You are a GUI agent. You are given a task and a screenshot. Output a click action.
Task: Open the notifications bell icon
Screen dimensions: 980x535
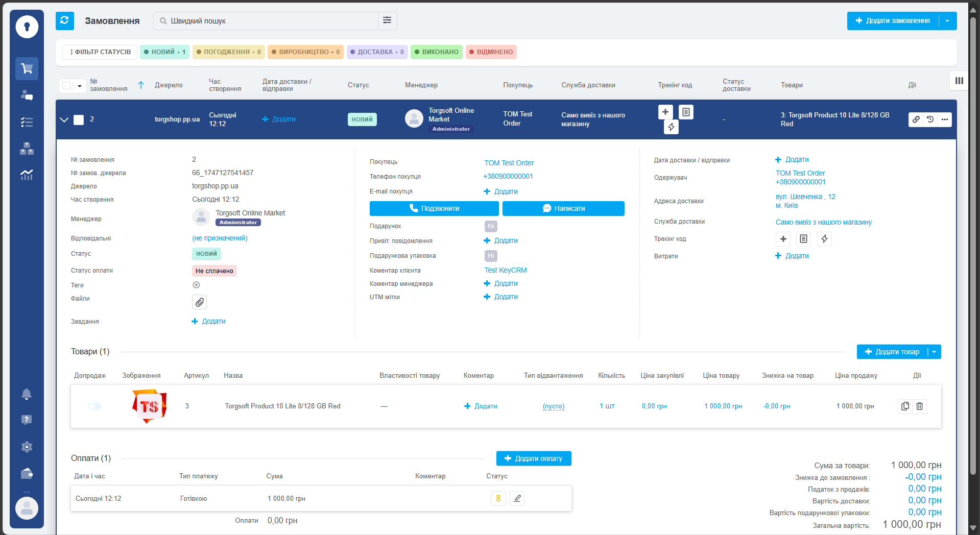click(27, 394)
